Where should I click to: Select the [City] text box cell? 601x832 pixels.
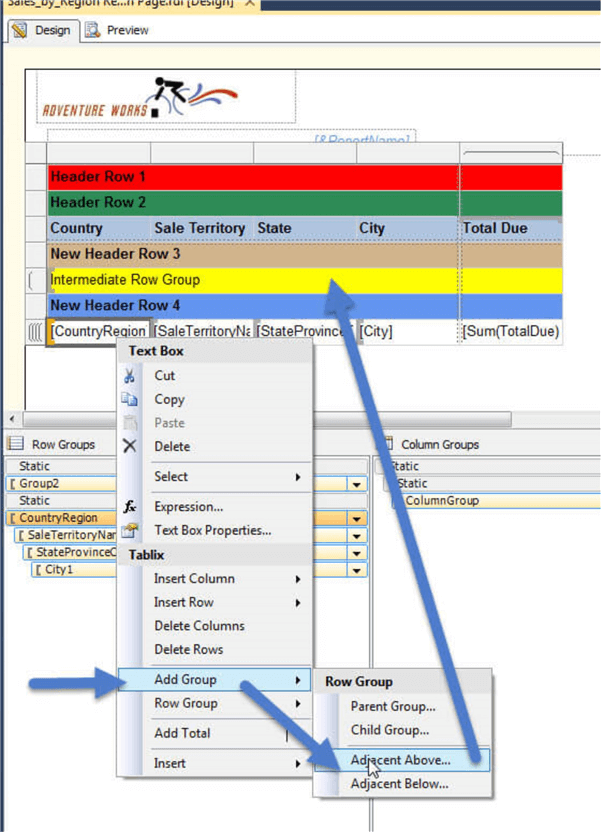coord(408,332)
